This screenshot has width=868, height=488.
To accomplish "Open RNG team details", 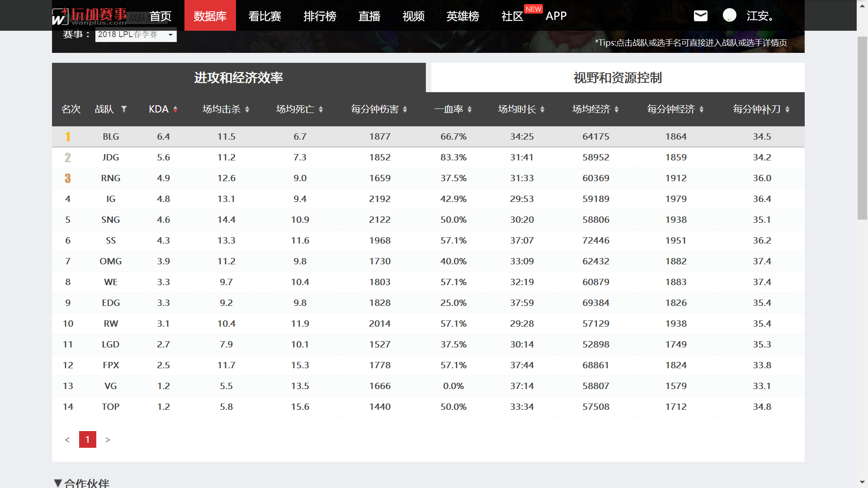I will pyautogui.click(x=111, y=178).
